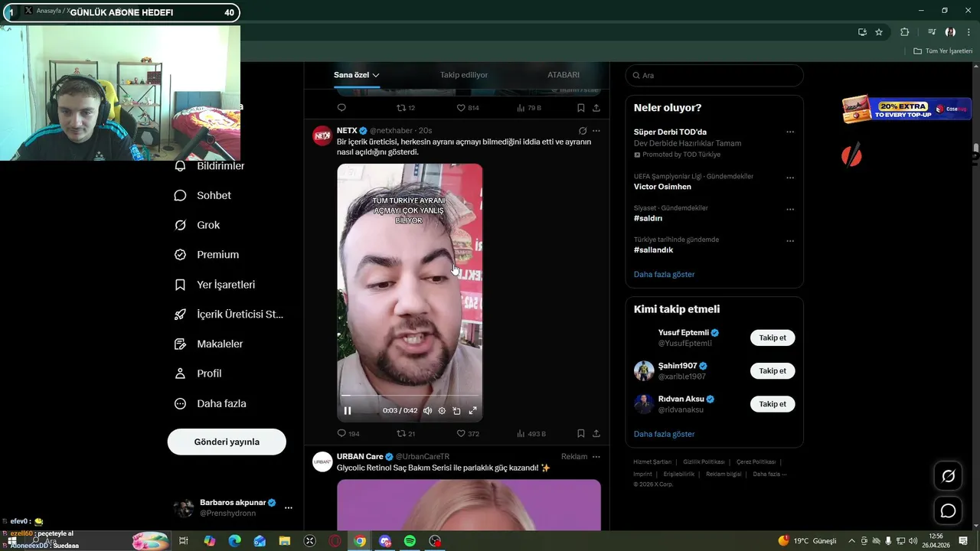Viewport: 980px width, 551px height.
Task: Repost the NETX post with 21 reposts
Action: 406,433
